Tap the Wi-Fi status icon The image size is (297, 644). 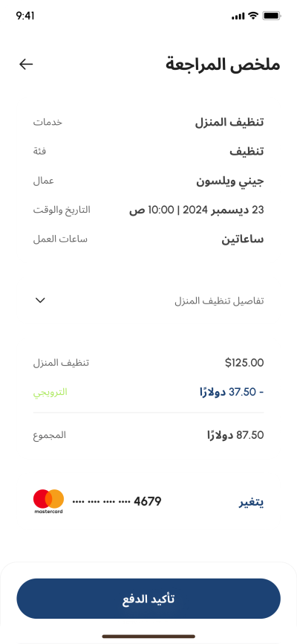click(x=253, y=16)
